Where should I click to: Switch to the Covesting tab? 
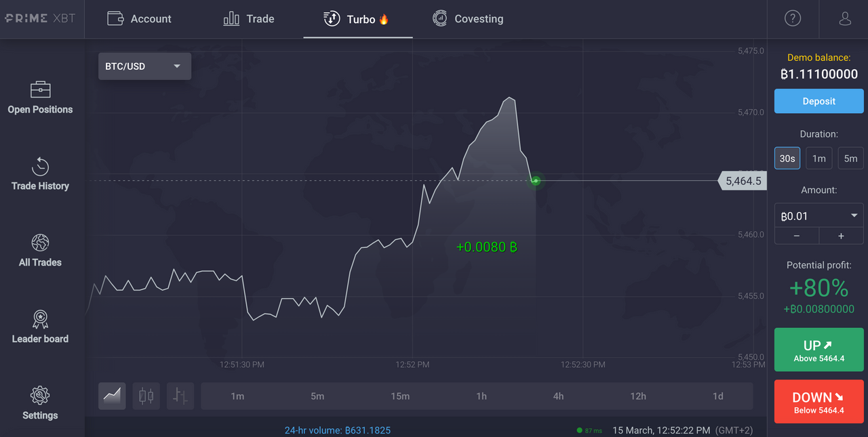coord(469,19)
